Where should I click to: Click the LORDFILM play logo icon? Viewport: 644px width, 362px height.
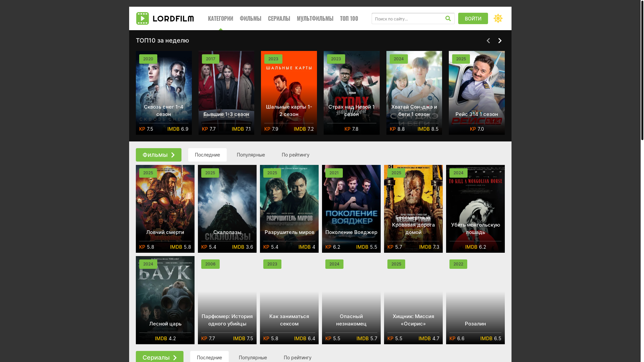tap(142, 18)
